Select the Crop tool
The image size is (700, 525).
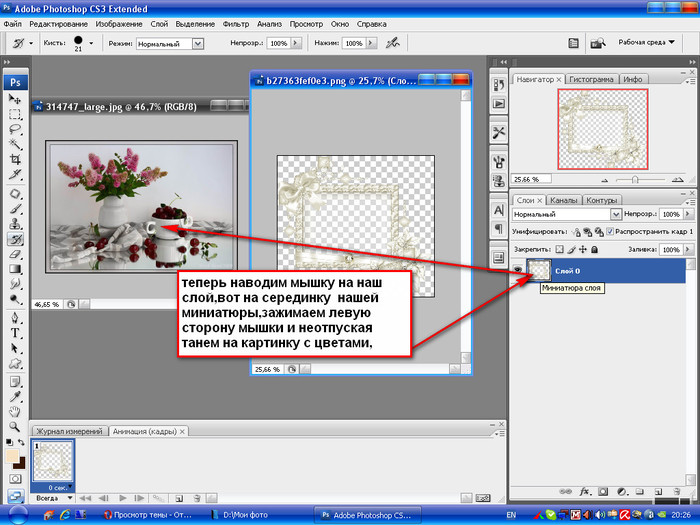[x=15, y=159]
